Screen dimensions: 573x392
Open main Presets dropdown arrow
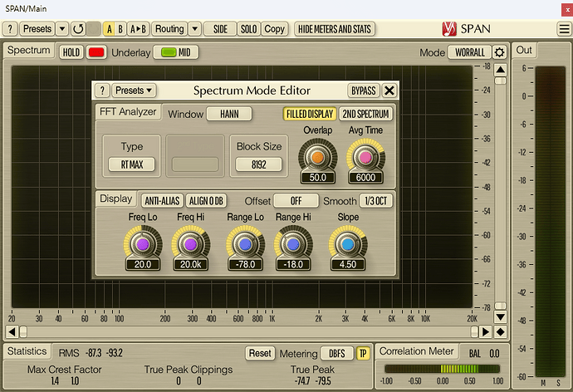pyautogui.click(x=62, y=29)
